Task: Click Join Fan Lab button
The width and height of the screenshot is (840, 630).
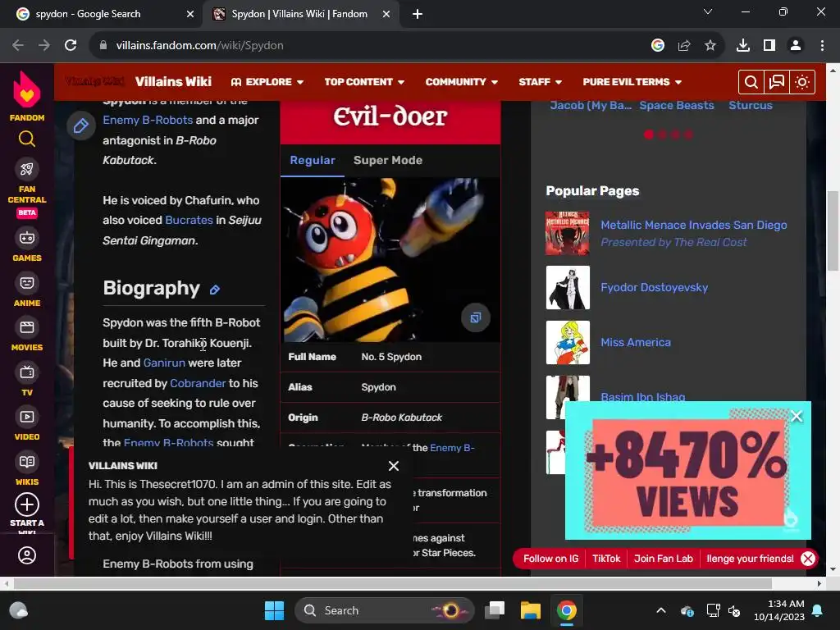Action: pos(663,558)
